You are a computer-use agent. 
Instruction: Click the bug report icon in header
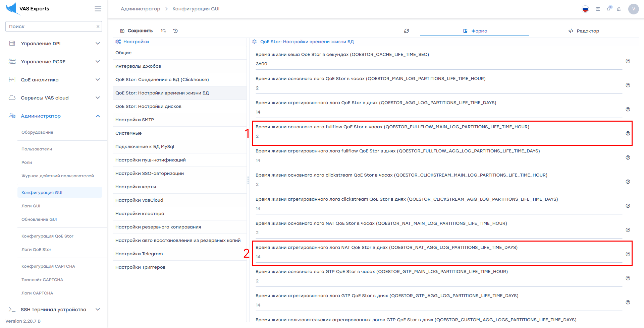619,9
